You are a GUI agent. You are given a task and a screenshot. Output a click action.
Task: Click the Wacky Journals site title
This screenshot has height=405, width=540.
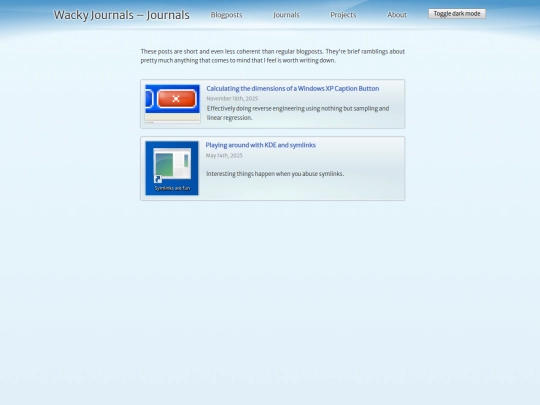click(x=122, y=15)
